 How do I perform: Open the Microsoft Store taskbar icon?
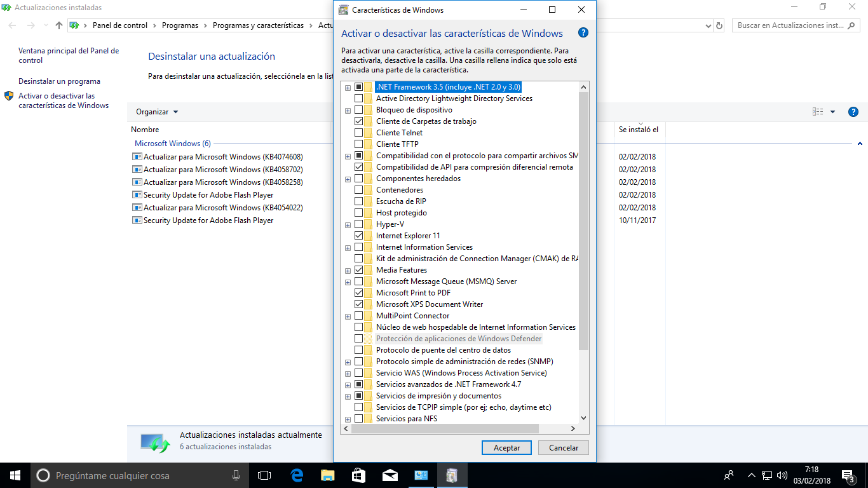[358, 475]
